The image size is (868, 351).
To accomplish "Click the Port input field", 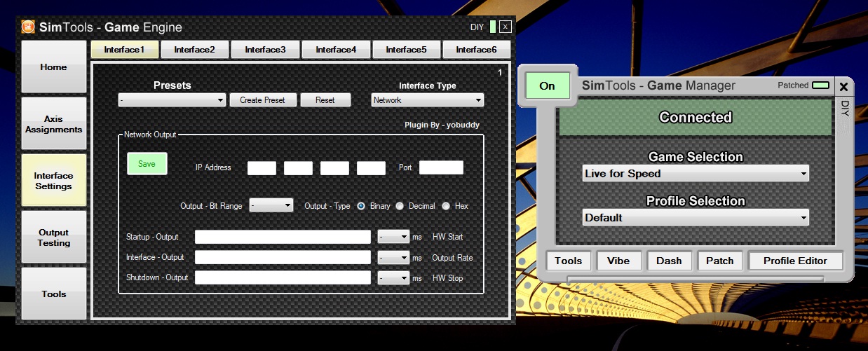I will tap(441, 167).
